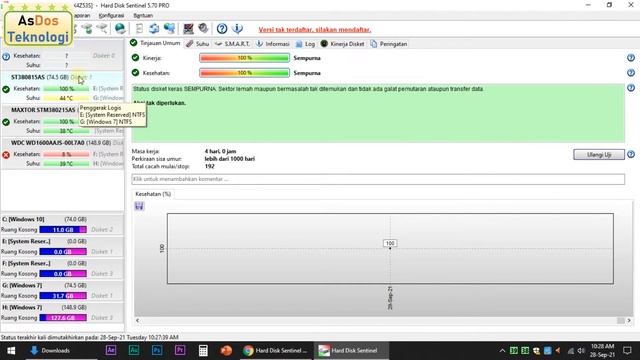Click the help icon beside Kinerja row

[x=631, y=58]
